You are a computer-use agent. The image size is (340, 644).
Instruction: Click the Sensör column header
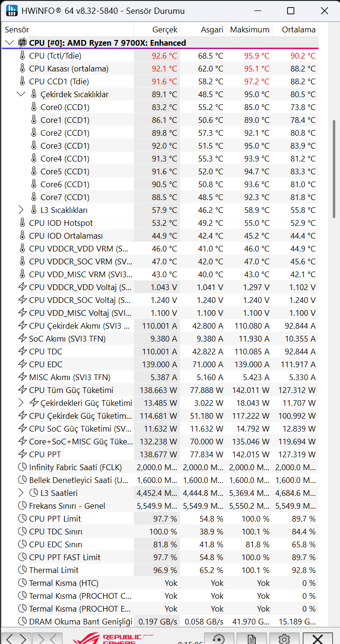click(67, 30)
